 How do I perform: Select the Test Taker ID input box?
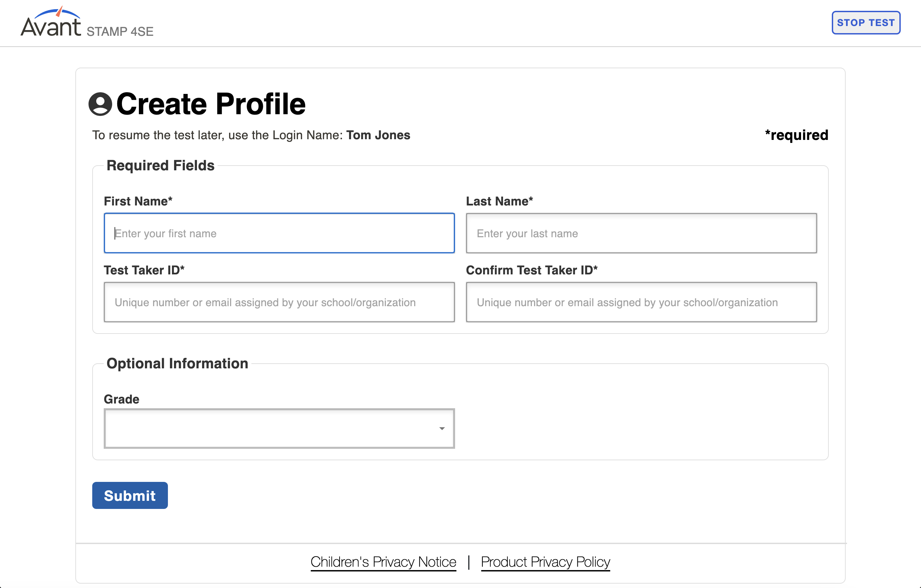(279, 302)
